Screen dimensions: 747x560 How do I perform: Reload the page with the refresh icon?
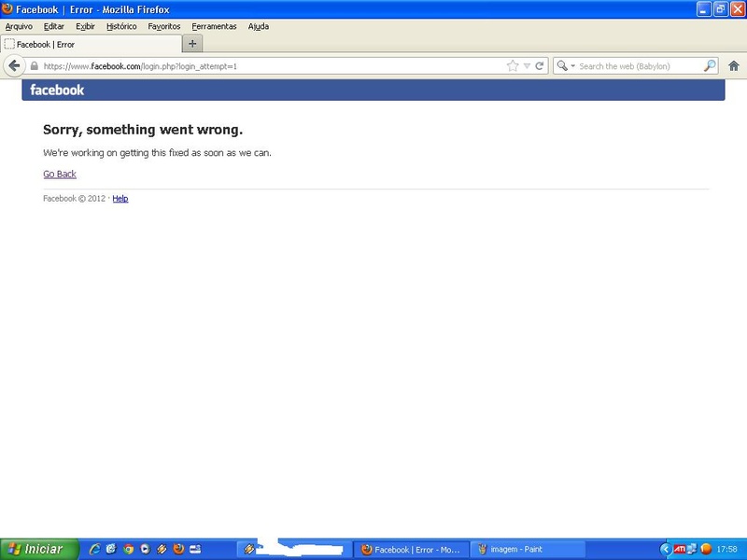coord(540,65)
